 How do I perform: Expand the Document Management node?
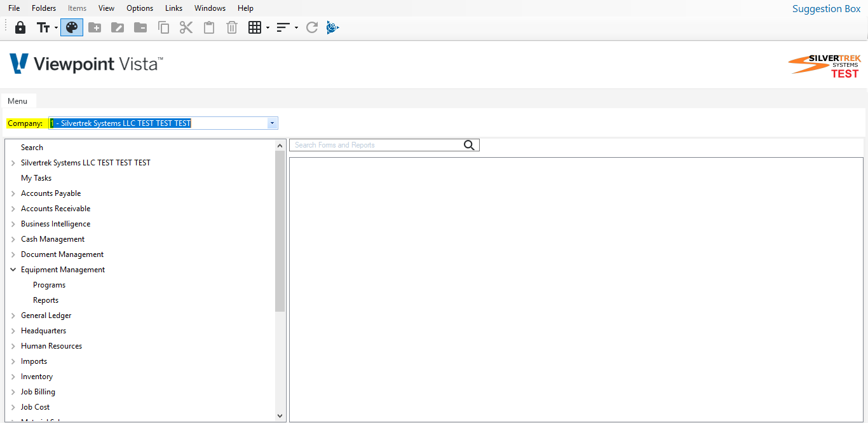(x=13, y=254)
